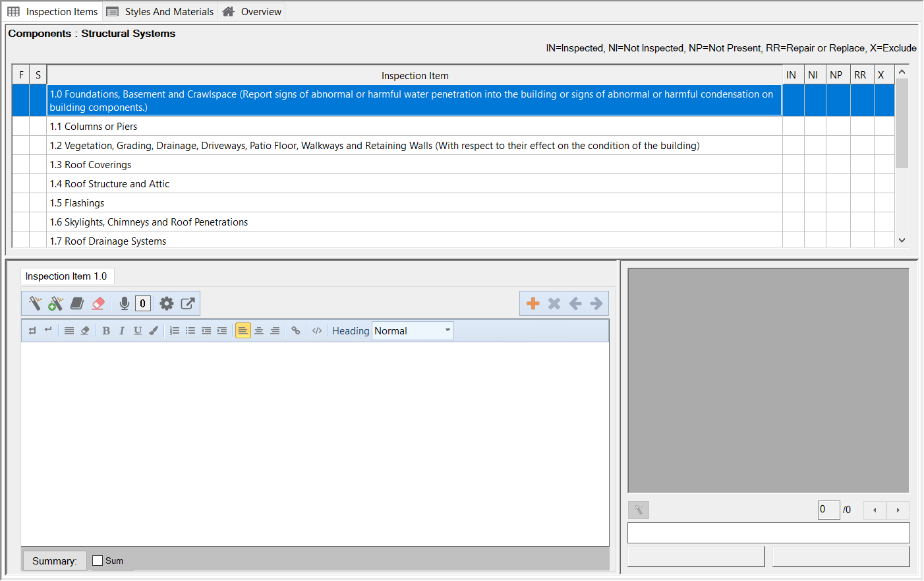This screenshot has height=581, width=924.
Task: Click the orange plus add icon
Action: point(533,303)
